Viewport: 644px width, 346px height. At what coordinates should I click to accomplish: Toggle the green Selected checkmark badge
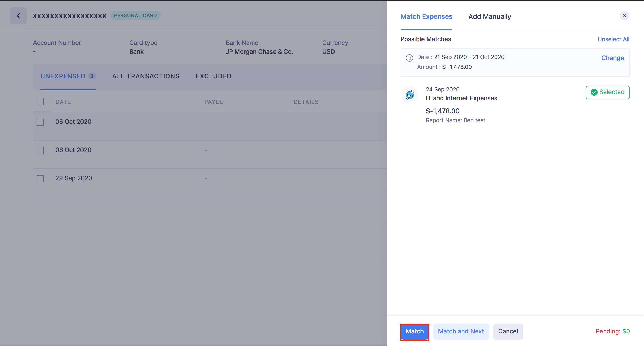coord(607,92)
